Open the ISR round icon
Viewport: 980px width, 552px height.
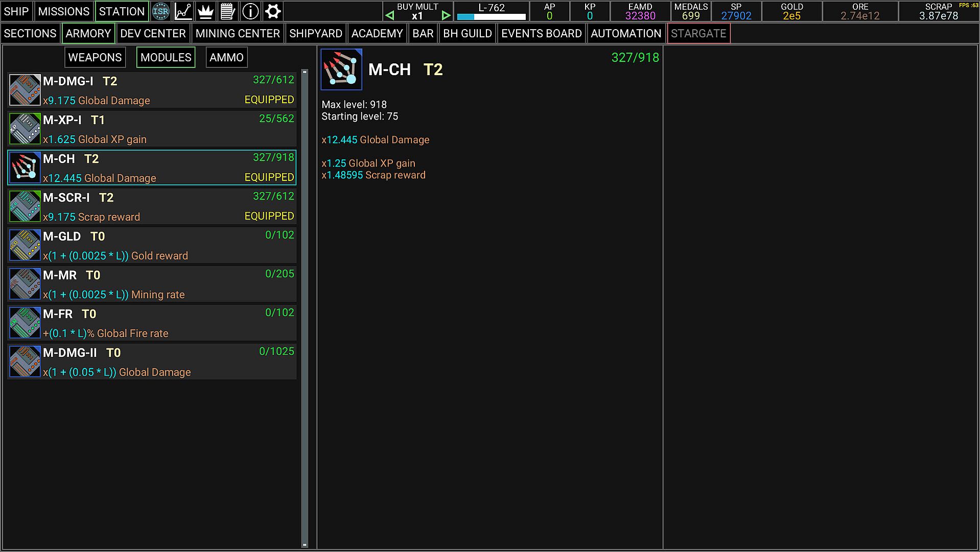coord(160,11)
